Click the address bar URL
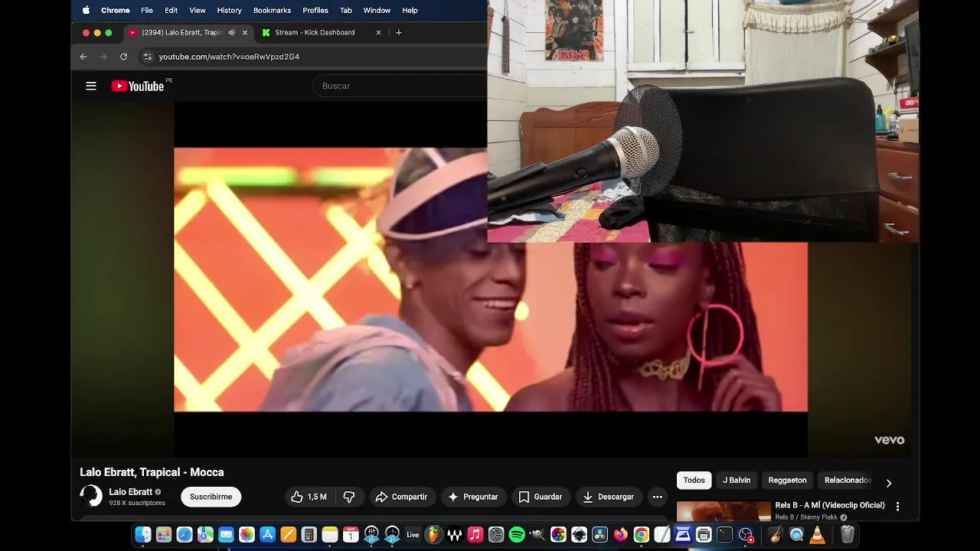 [x=229, y=57]
